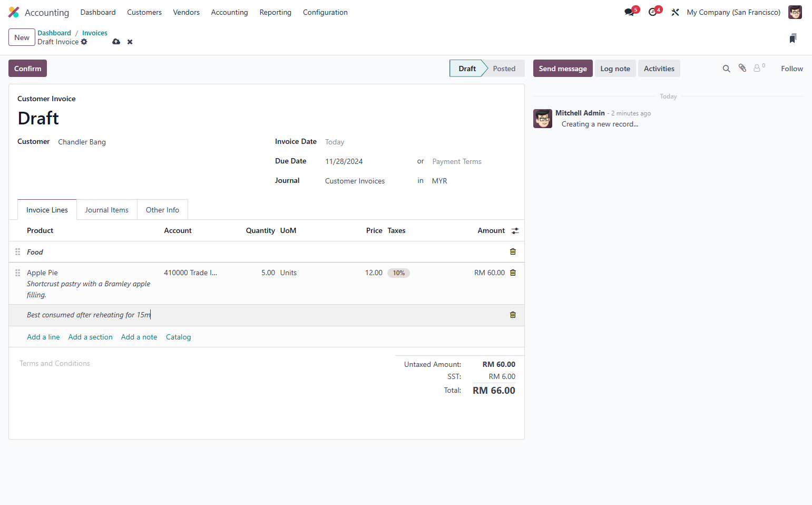812x505 pixels.
Task: Click the Terms and Conditions field
Action: pos(55,363)
